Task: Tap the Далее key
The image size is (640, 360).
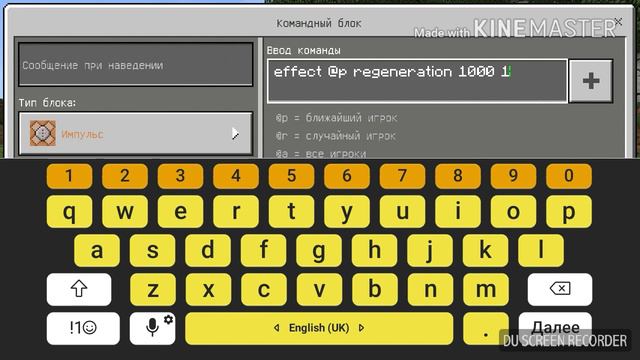Action: [x=555, y=327]
